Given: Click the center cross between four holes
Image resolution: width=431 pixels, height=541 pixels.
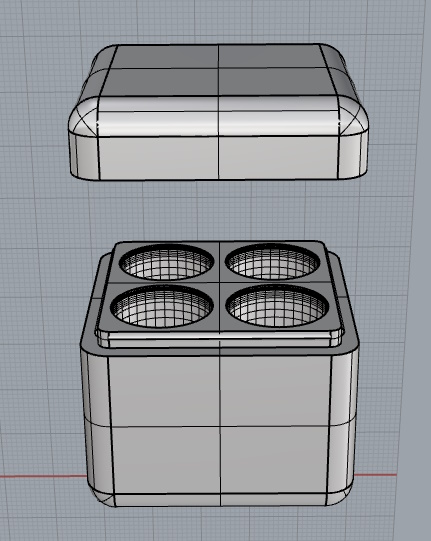Looking at the screenshot, I should (219, 283).
